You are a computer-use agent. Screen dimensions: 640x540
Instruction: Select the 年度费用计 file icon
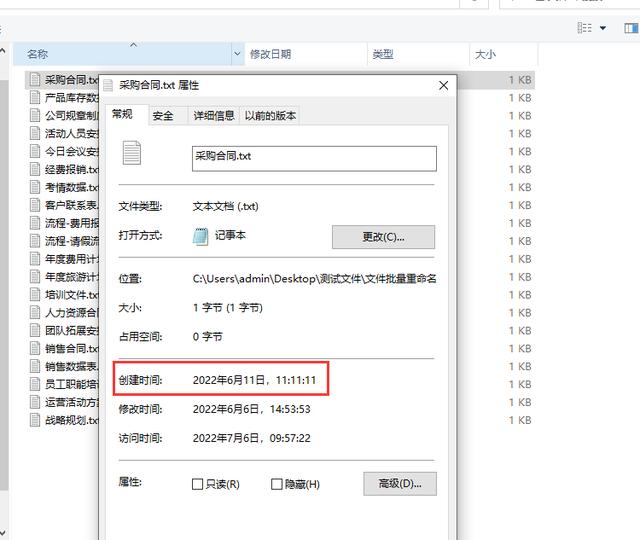[35, 259]
